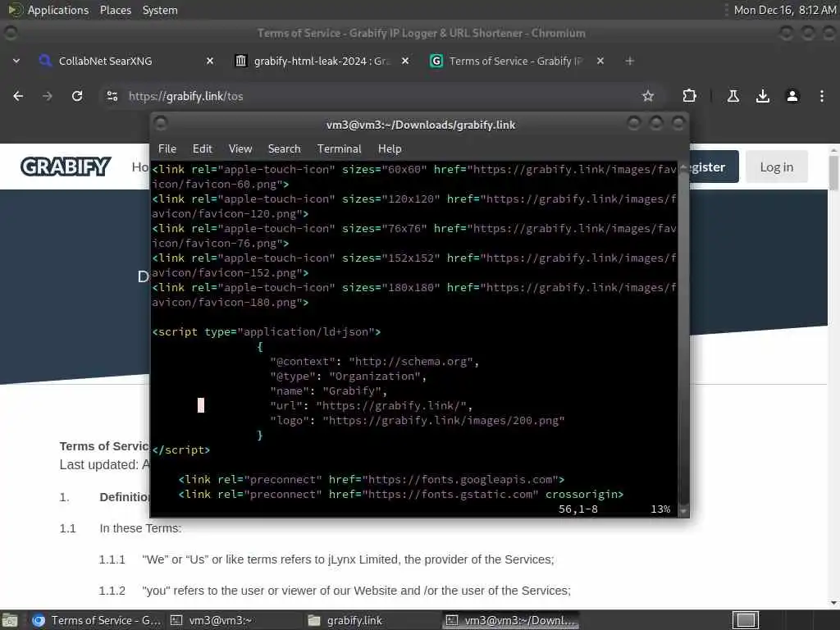Click the show desktop icon in taskbar
This screenshot has width=840, height=630.
click(10, 620)
